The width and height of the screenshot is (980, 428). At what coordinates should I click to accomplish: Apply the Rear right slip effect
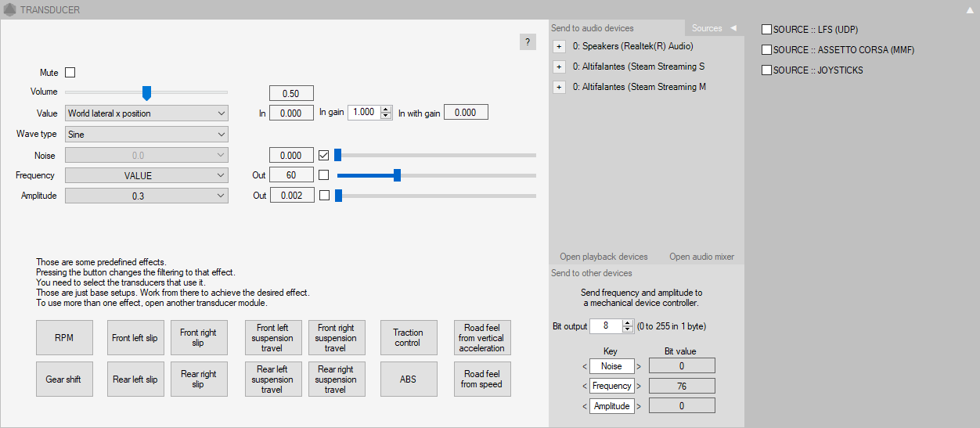[199, 379]
